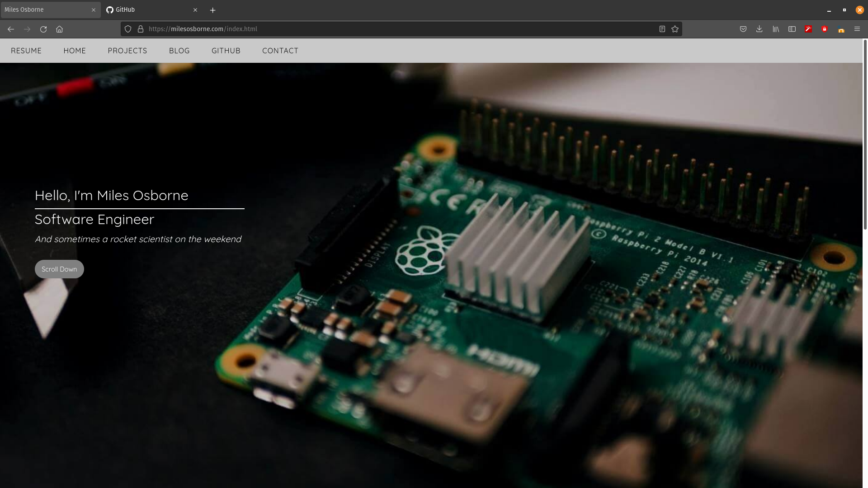This screenshot has height=488, width=868.
Task: Click the orange extension icon in the toolbar
Action: [x=841, y=30]
